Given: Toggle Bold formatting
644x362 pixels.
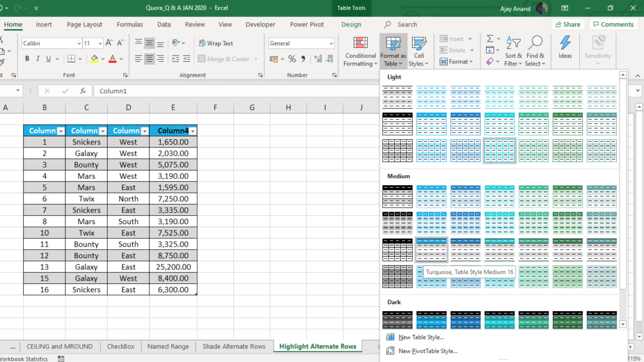Looking at the screenshot, I should pyautogui.click(x=27, y=59).
